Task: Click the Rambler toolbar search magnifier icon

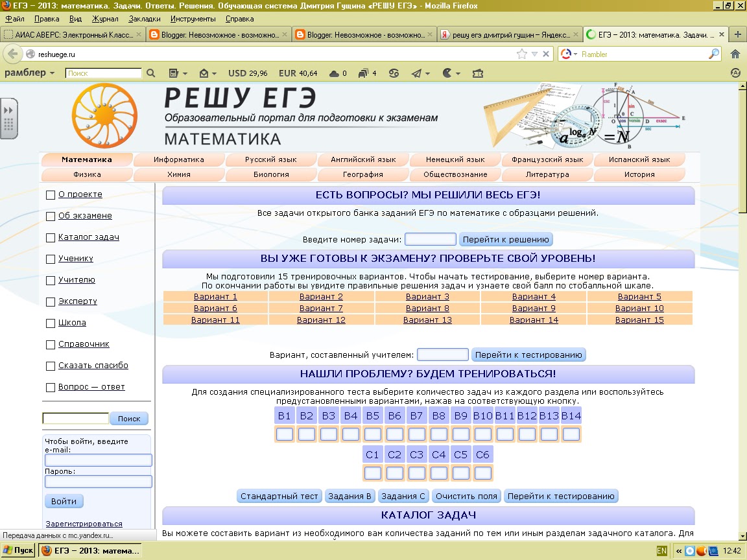Action: (x=151, y=73)
